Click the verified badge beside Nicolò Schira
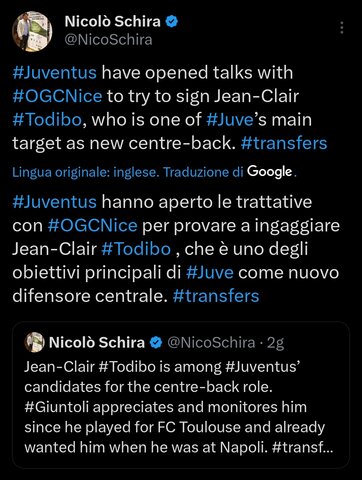The height and width of the screenshot is (480, 362). [x=172, y=22]
